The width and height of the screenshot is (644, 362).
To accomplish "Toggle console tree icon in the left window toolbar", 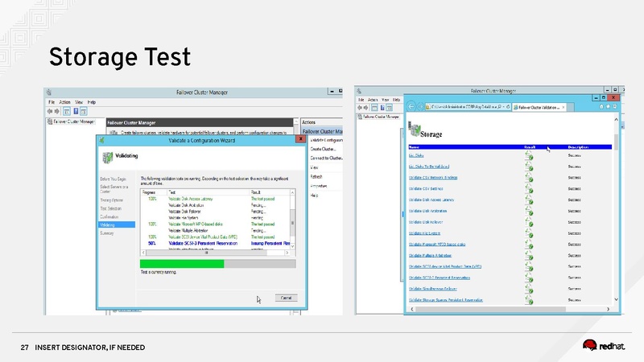I will 67,111.
